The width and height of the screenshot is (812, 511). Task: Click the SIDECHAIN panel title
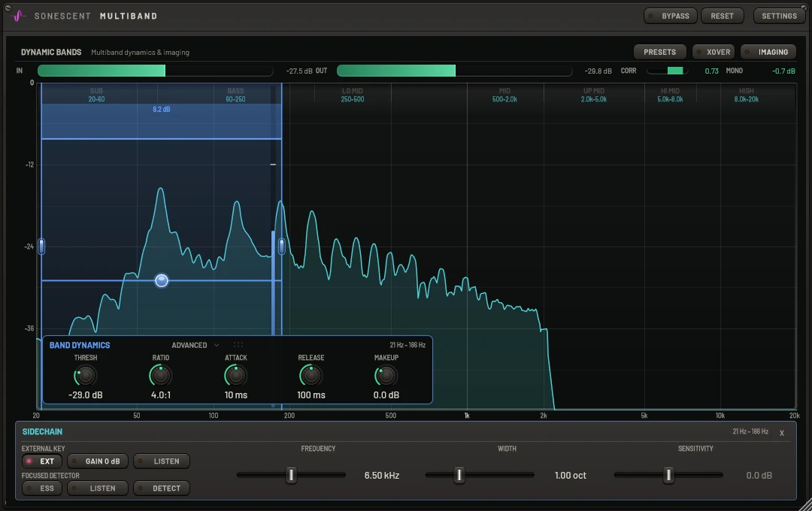click(42, 432)
